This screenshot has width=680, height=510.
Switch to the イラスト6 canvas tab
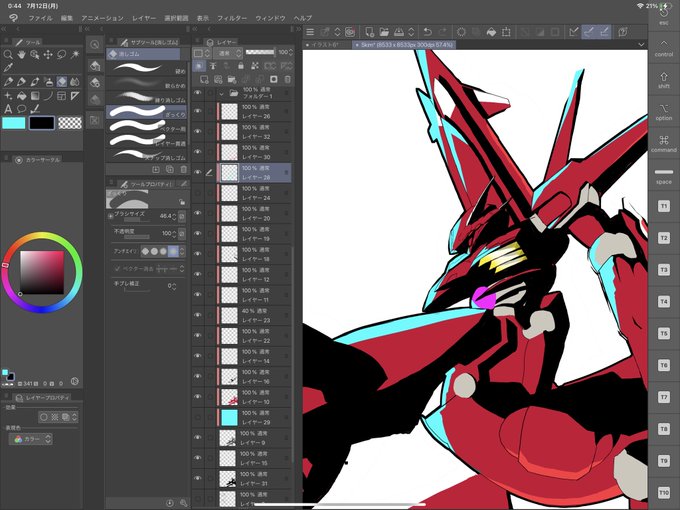point(327,44)
